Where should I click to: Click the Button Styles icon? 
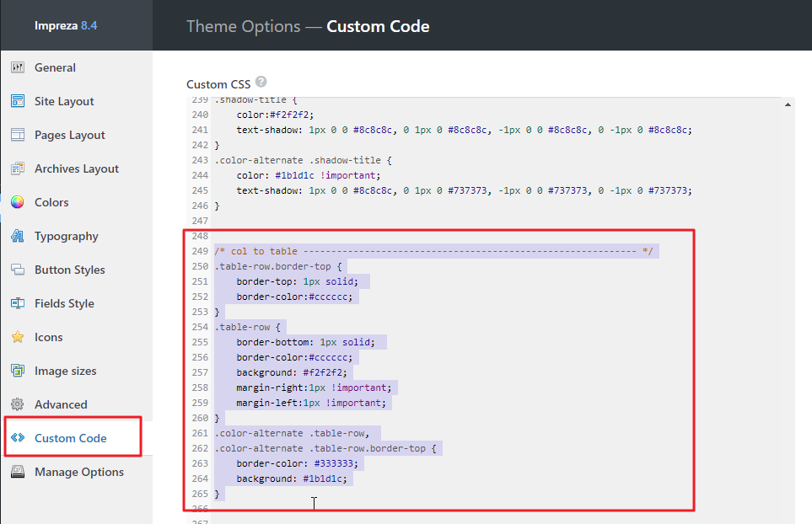click(18, 270)
